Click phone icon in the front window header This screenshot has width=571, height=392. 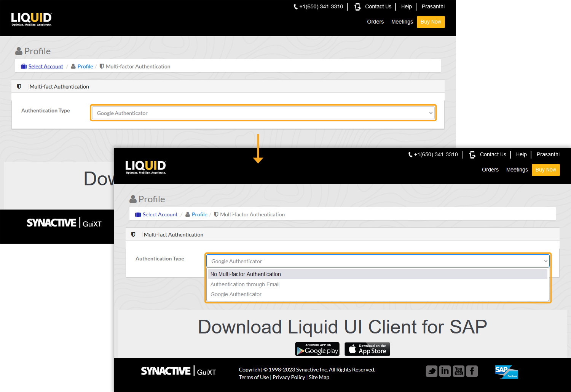click(410, 155)
